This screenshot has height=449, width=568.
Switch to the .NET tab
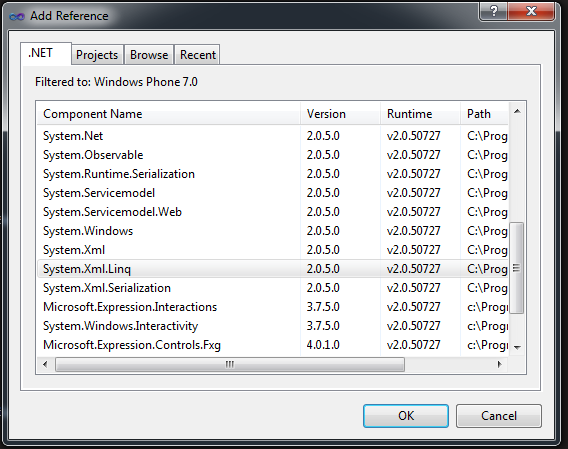click(46, 54)
